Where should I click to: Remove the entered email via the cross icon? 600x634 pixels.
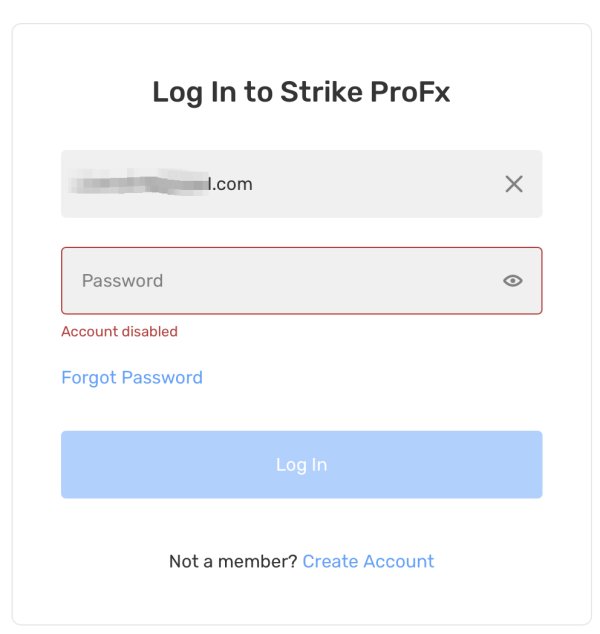tap(513, 184)
